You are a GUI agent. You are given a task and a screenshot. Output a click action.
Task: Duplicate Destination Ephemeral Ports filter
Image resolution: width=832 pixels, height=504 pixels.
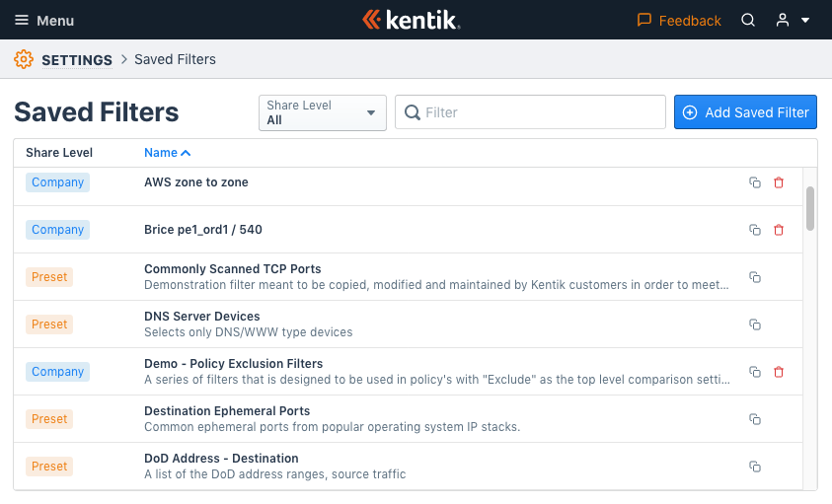[x=755, y=419]
